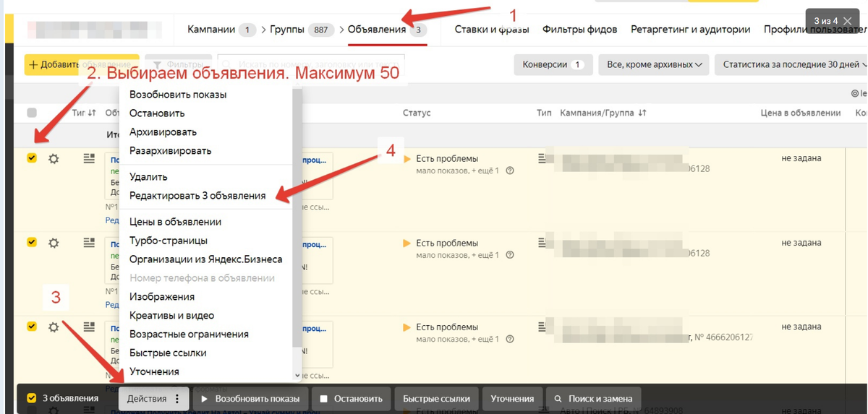868x414 pixels.
Task: Toggle the select-all checkbox in table header
Action: [31, 113]
